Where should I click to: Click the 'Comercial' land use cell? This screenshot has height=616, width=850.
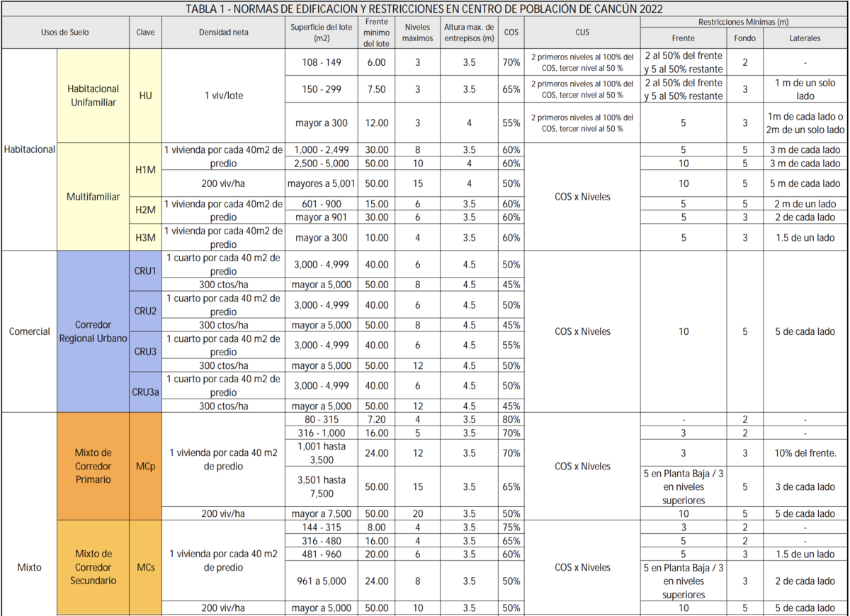point(29,331)
